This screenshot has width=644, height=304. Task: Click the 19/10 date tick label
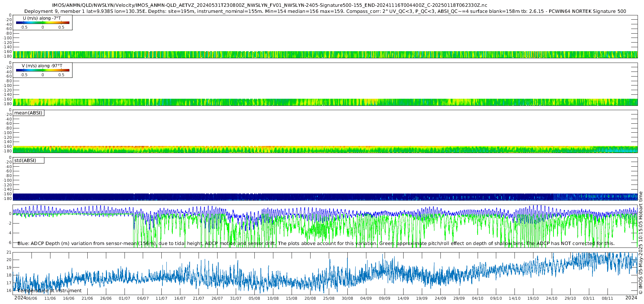(533, 299)
